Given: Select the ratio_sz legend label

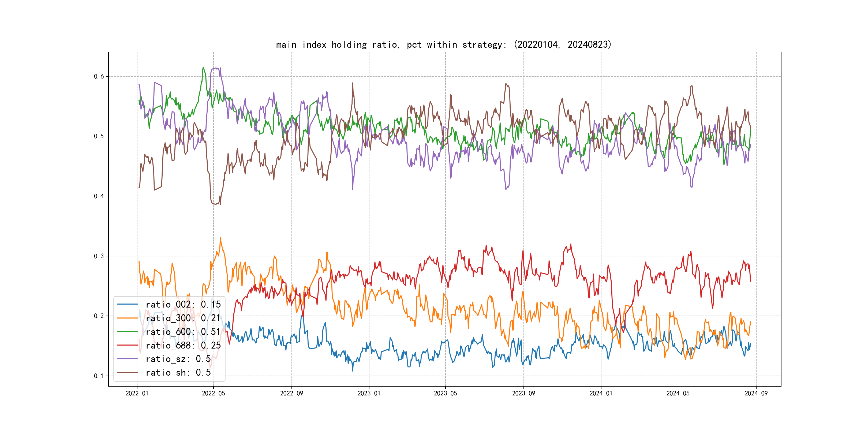Looking at the screenshot, I should (178, 359).
